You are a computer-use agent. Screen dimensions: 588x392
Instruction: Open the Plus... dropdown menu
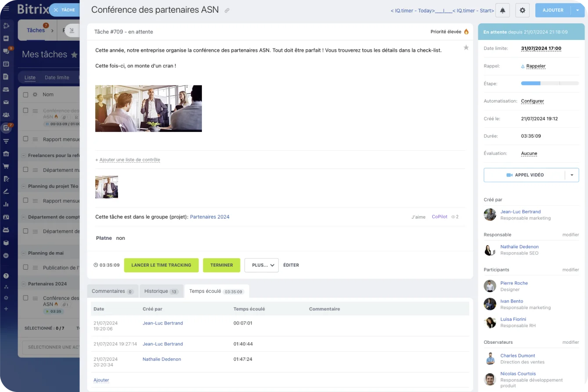pyautogui.click(x=262, y=265)
